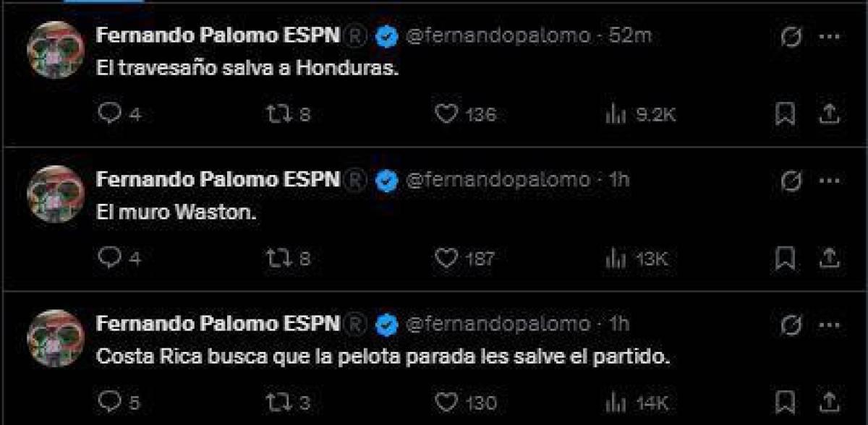Like the 'El muro Waston' tweet showing 187 likes
Screen dimensions: 868x425
pos(448,258)
